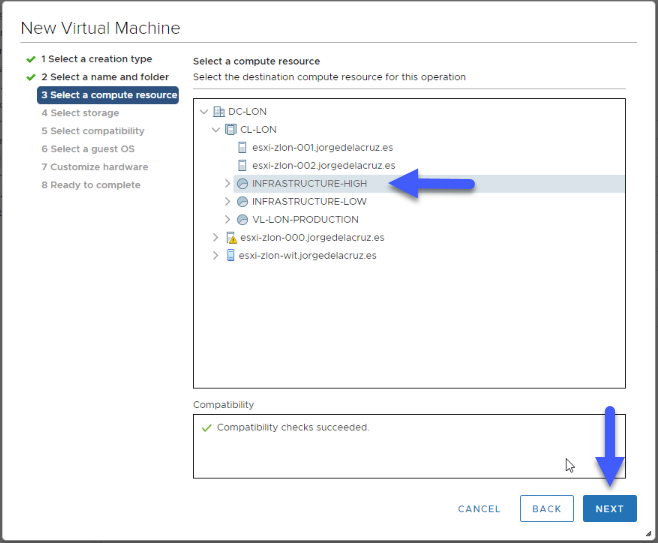
Task: Click the CL-LON cluster icon
Action: click(231, 129)
